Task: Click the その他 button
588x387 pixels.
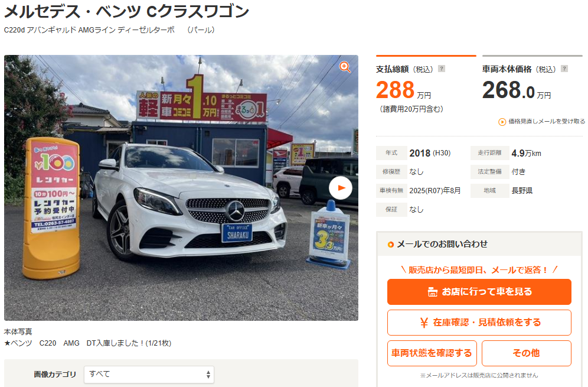Action: (x=526, y=353)
